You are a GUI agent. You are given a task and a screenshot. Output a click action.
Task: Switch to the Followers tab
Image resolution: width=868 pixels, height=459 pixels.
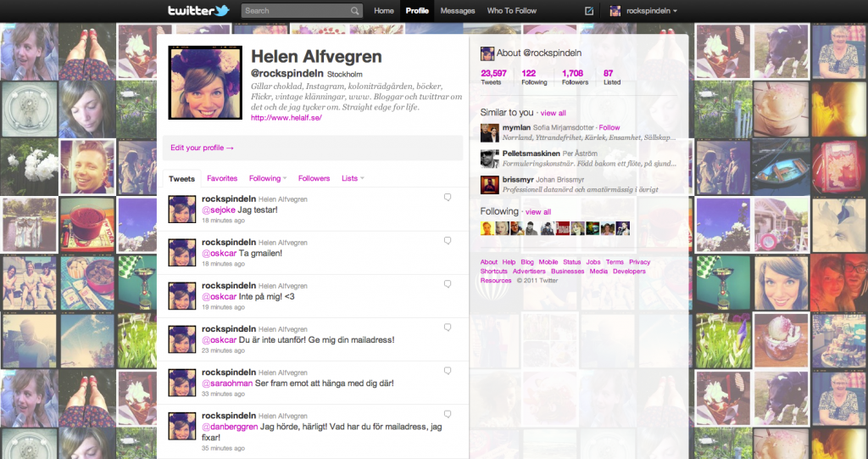pyautogui.click(x=314, y=178)
